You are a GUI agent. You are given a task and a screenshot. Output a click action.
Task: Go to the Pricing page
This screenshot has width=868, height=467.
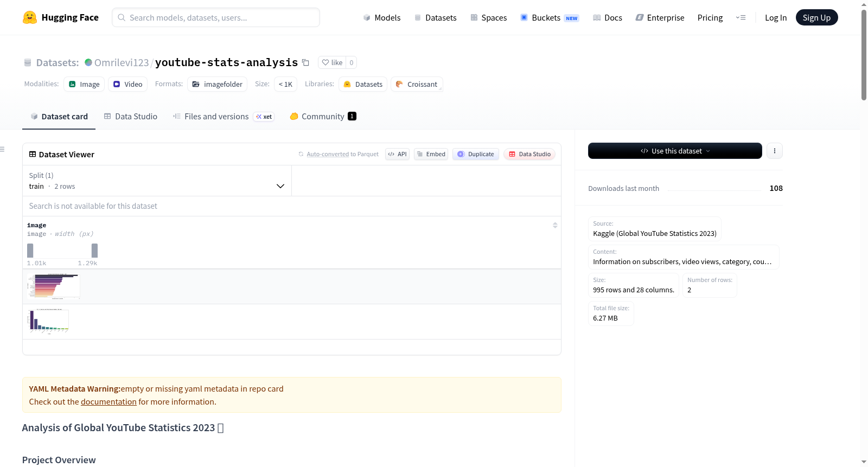pyautogui.click(x=710, y=17)
